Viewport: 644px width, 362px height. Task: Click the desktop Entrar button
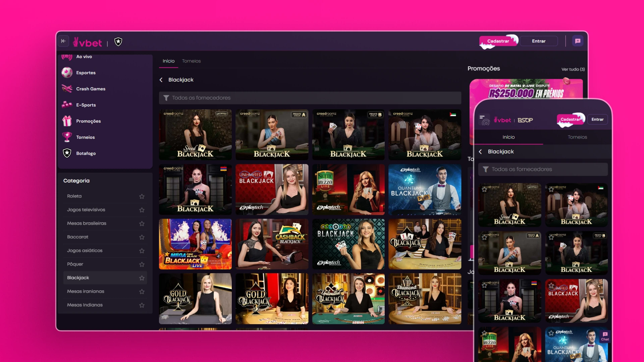coord(539,41)
